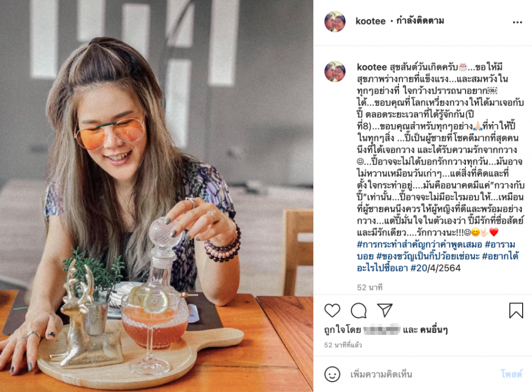Open the three-dot more options menu
Screen dimensions: 532x392
tap(517, 22)
